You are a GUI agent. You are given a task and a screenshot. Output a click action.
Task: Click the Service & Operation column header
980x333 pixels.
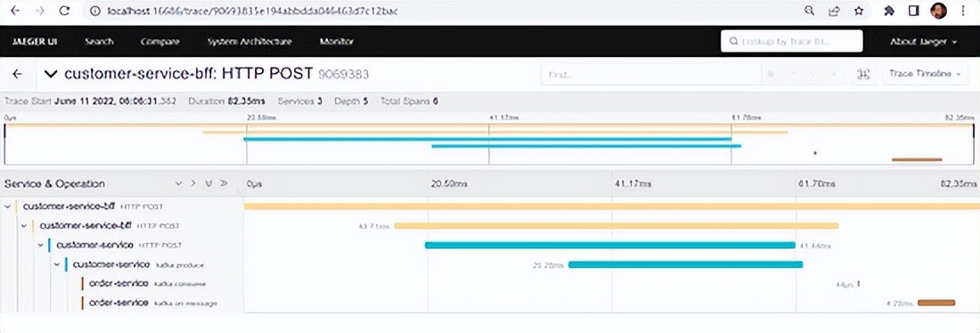[54, 183]
